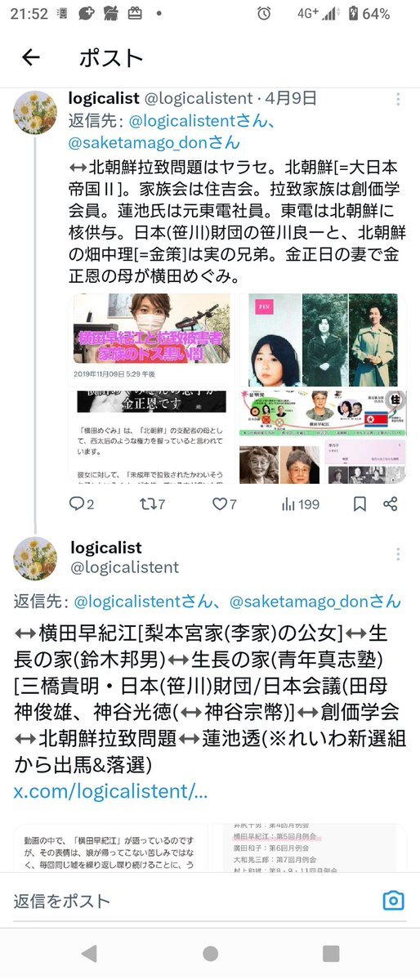Like the post using the heart icon
This screenshot has height=980, width=420.
(x=225, y=503)
